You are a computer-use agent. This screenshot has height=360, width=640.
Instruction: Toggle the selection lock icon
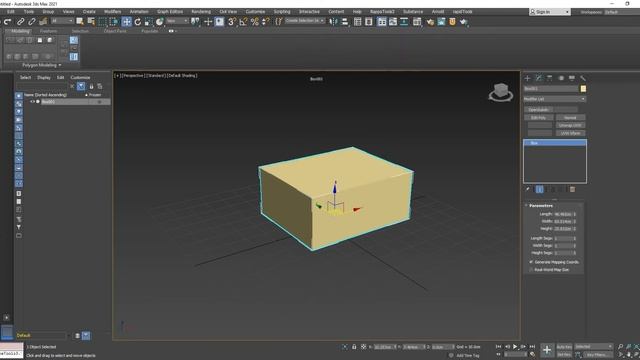click(x=354, y=347)
